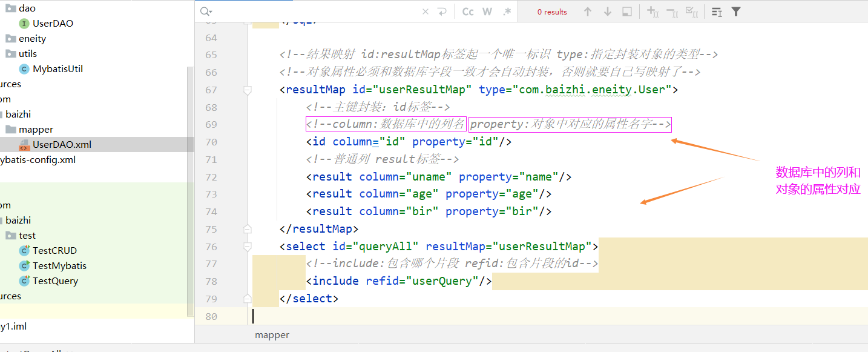Viewport: 868px width, 352px height.
Task: Select the utils package folder
Action: [28, 54]
